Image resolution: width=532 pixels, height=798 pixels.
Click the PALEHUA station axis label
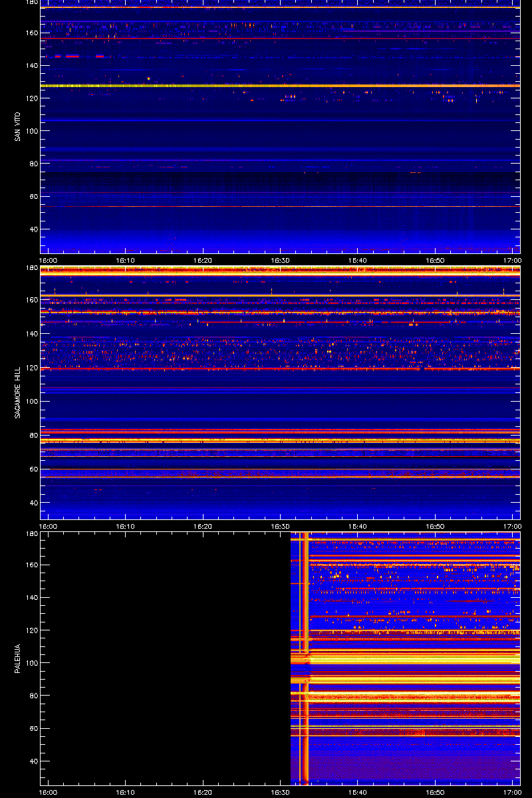[x=16, y=658]
